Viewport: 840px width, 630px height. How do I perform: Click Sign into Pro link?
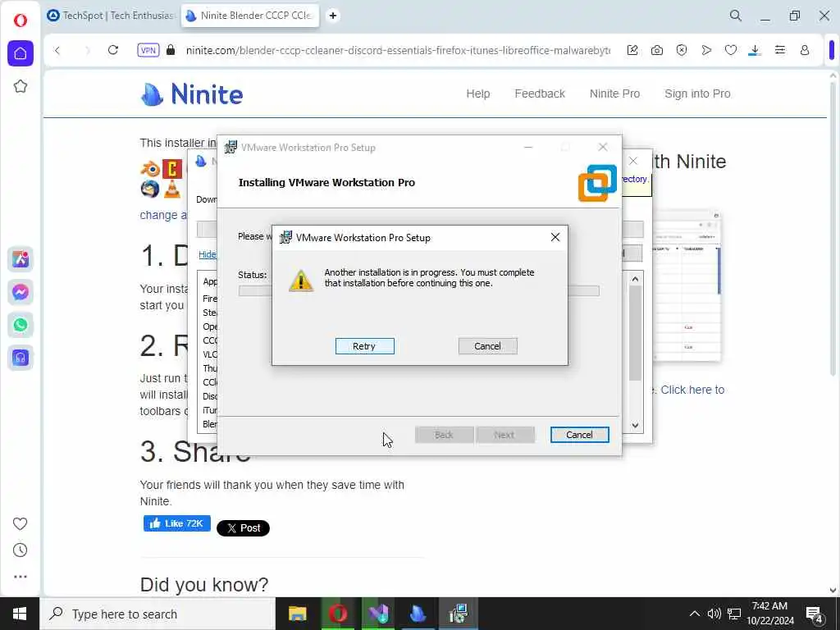[x=697, y=94]
